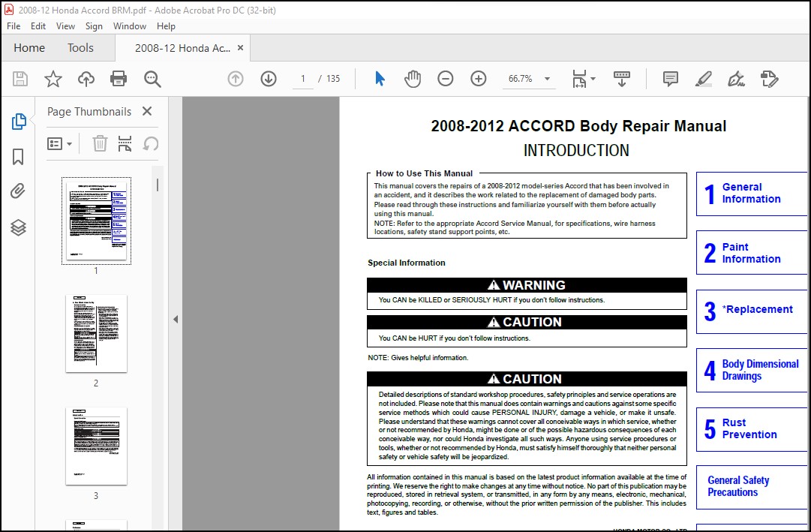Viewport: 811px width, 532px height.
Task: Switch to the Home tab
Action: pyautogui.click(x=29, y=47)
